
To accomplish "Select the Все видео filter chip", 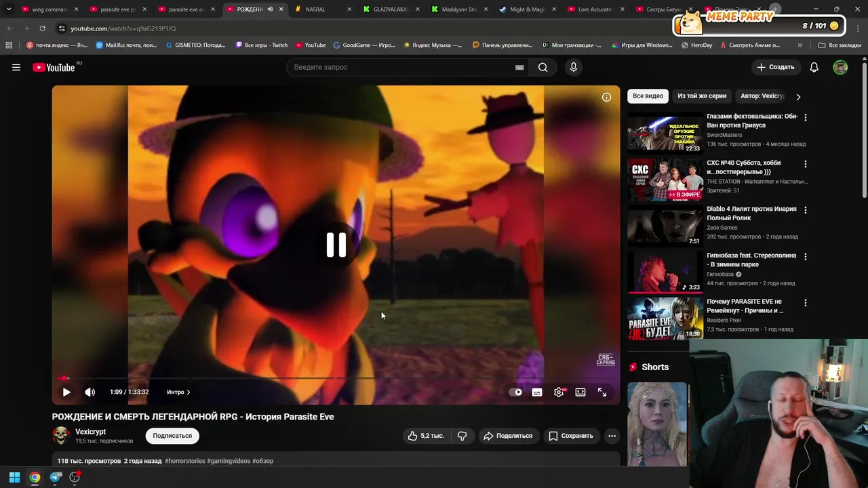I will coord(648,96).
